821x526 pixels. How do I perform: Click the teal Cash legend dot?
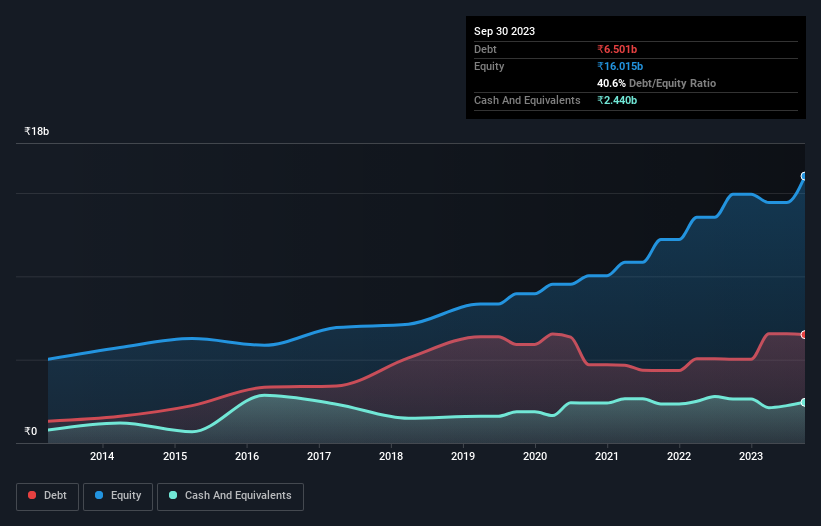click(x=173, y=495)
